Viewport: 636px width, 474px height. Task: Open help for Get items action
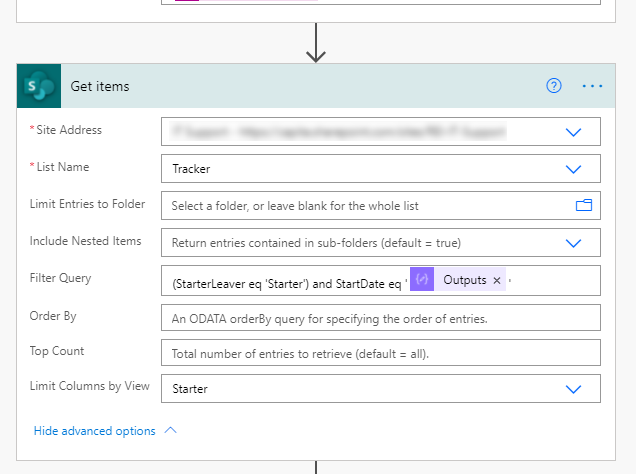[x=554, y=86]
